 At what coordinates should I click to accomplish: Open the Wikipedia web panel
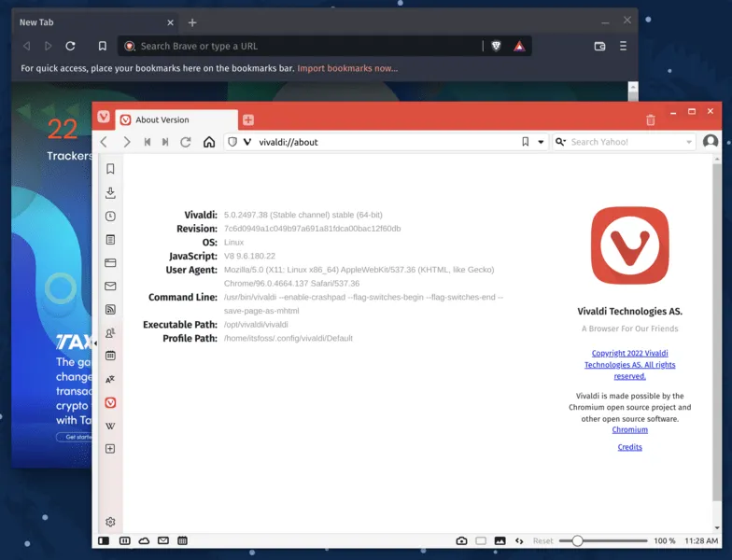tap(110, 426)
